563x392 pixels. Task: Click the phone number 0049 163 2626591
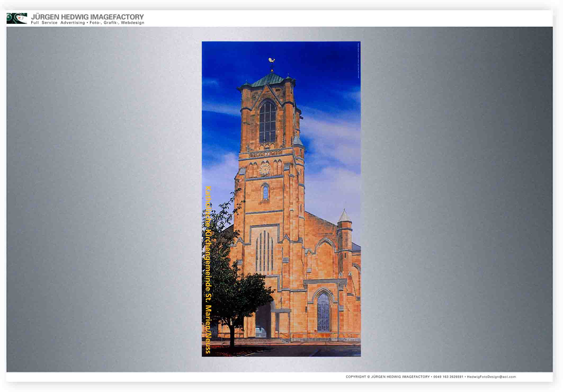pyautogui.click(x=448, y=377)
